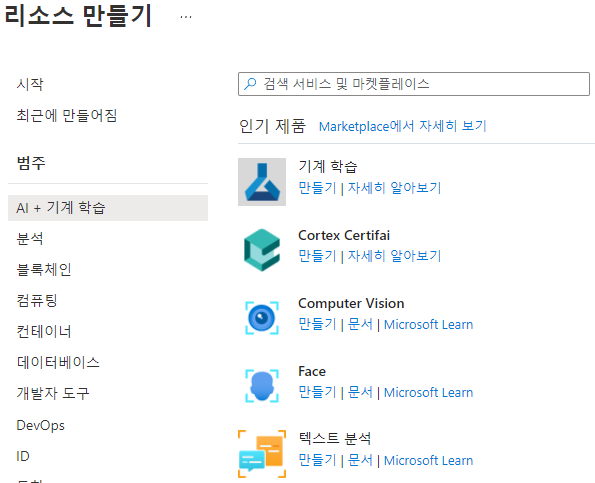Click the Computer Vision eye icon
Viewport: 595px width, 483px height.
(x=262, y=318)
